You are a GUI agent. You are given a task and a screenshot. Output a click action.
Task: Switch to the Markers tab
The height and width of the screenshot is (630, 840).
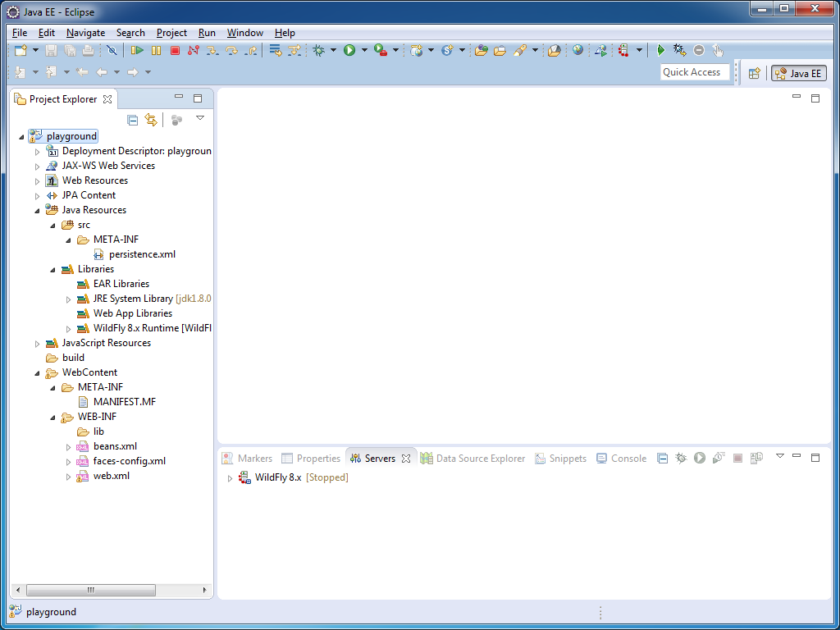(x=248, y=458)
